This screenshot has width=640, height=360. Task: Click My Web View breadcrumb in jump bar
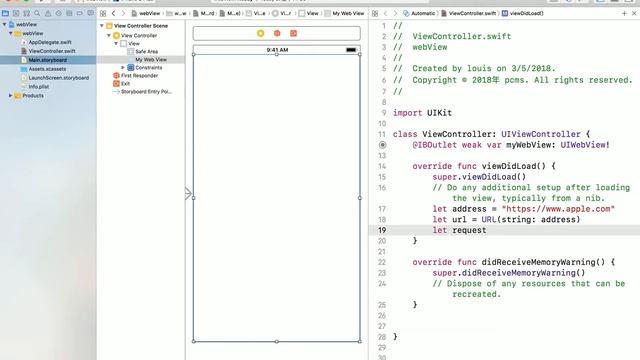[344, 13]
